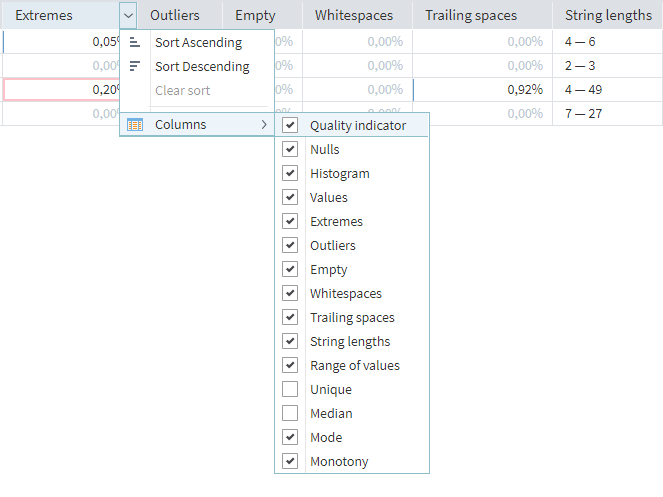Enable the Median column checkbox

[290, 413]
